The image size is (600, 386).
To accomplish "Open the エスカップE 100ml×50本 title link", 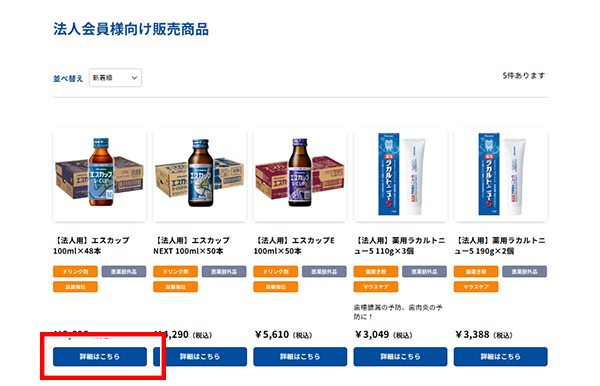I will point(294,246).
